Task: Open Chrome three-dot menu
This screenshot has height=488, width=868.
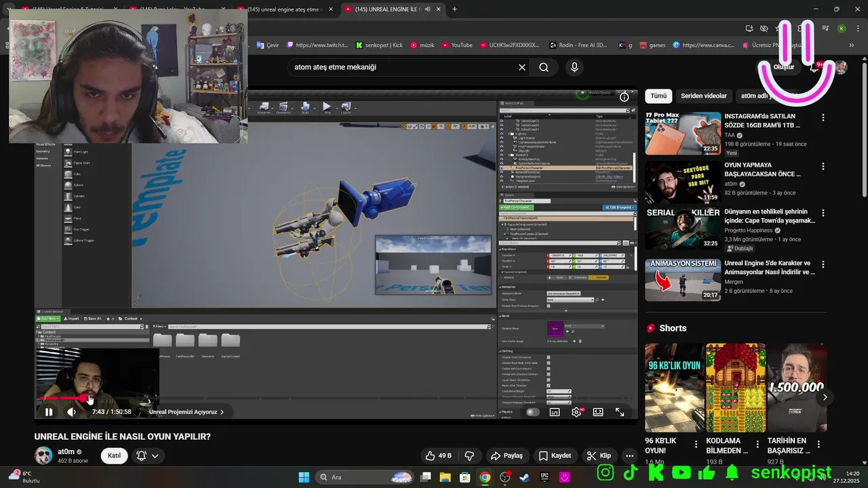Action: tap(856, 28)
